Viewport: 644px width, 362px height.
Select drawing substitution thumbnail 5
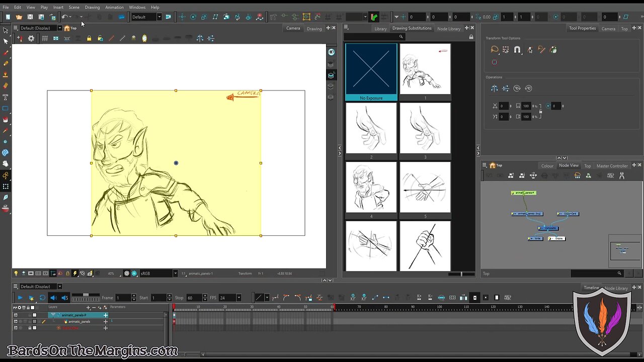[x=425, y=190]
